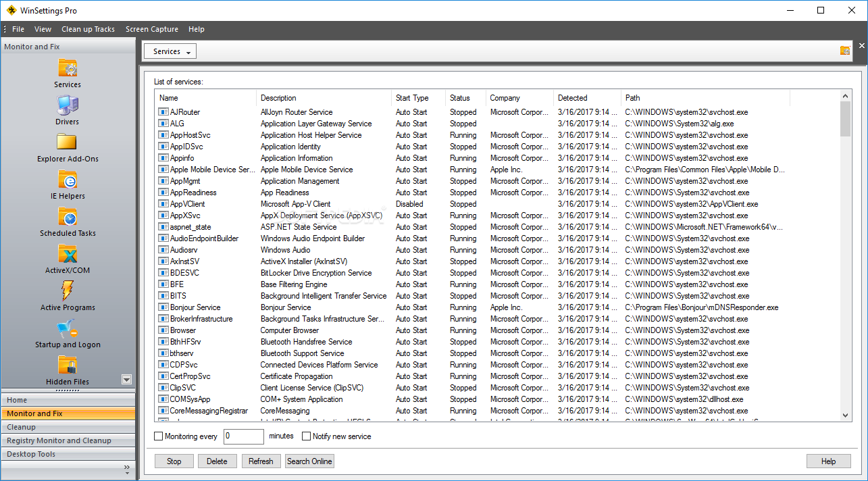Screen dimensions: 868x481
Task: Open the Services sidebar icon
Action: click(68, 68)
